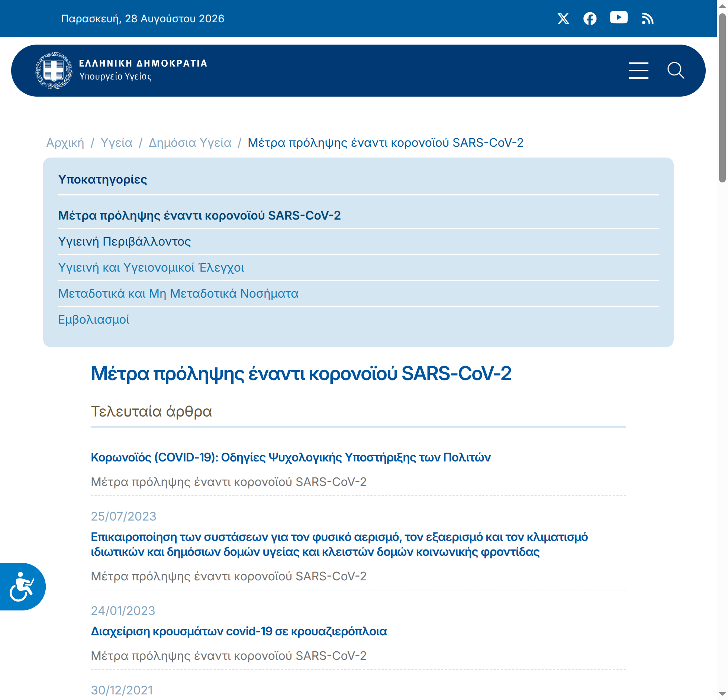Click the date 24/01/2023
Image resolution: width=728 pixels, height=700 pixels.
[123, 611]
